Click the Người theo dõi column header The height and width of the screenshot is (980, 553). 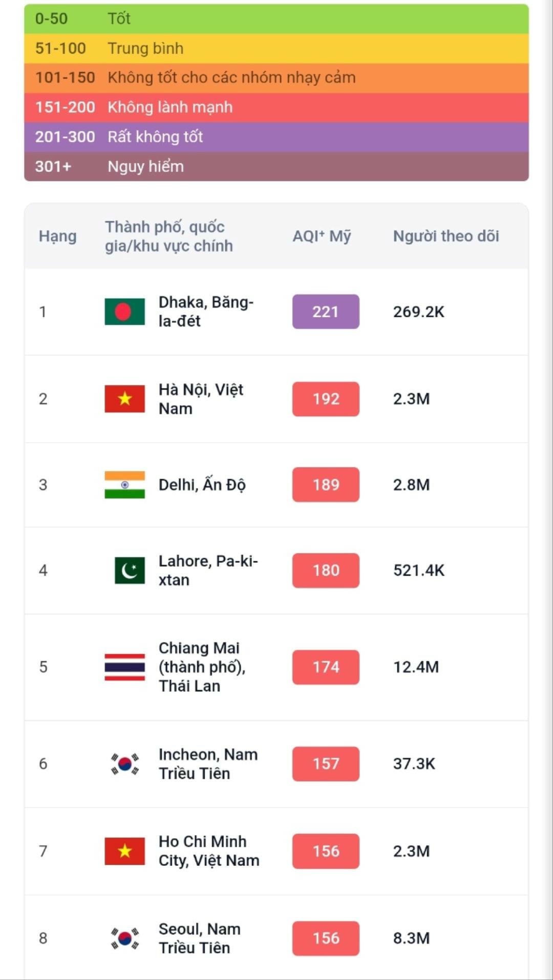pos(445,236)
